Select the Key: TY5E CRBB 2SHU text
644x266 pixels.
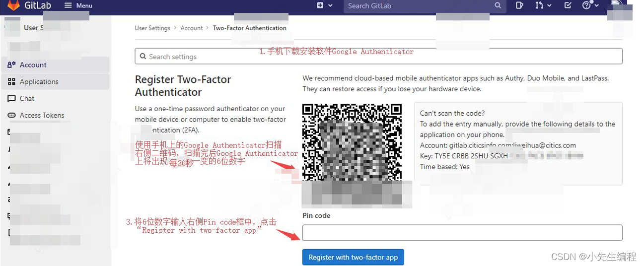coord(464,156)
